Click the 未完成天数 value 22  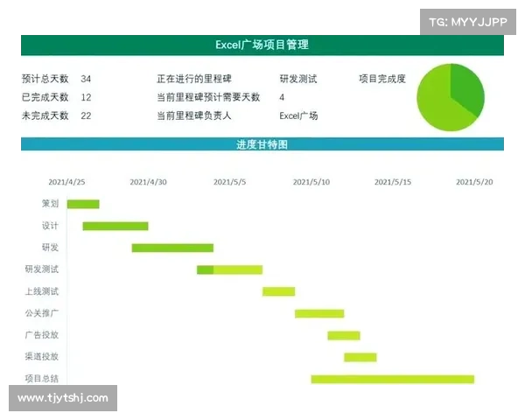pyautogui.click(x=86, y=115)
